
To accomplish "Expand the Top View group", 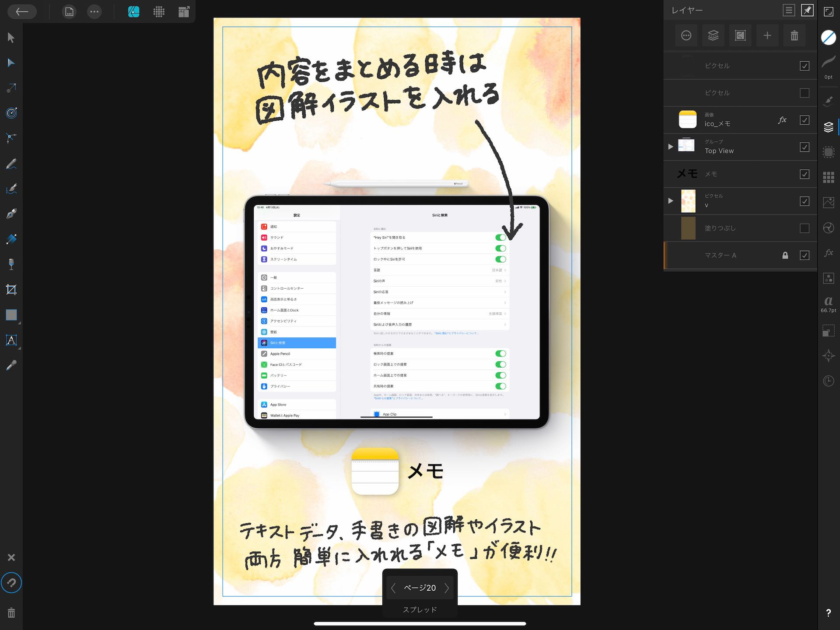I will tap(670, 147).
